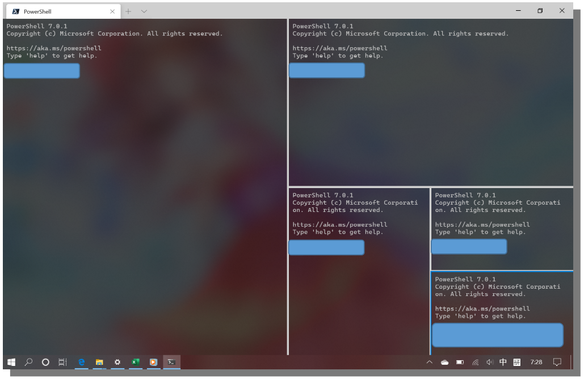Viewport: 588px width, 379px height.
Task: Open the Windows Start menu
Action: pyautogui.click(x=11, y=362)
